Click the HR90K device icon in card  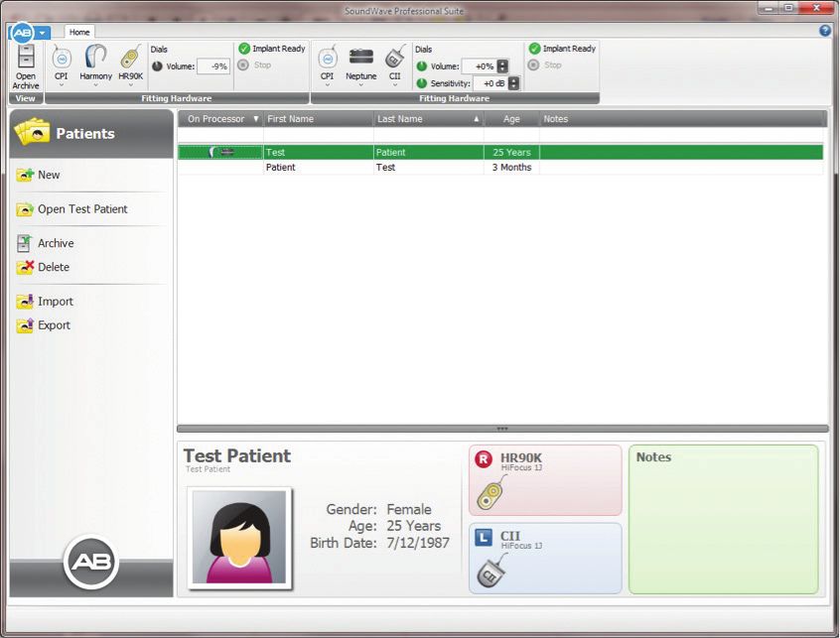tap(490, 493)
